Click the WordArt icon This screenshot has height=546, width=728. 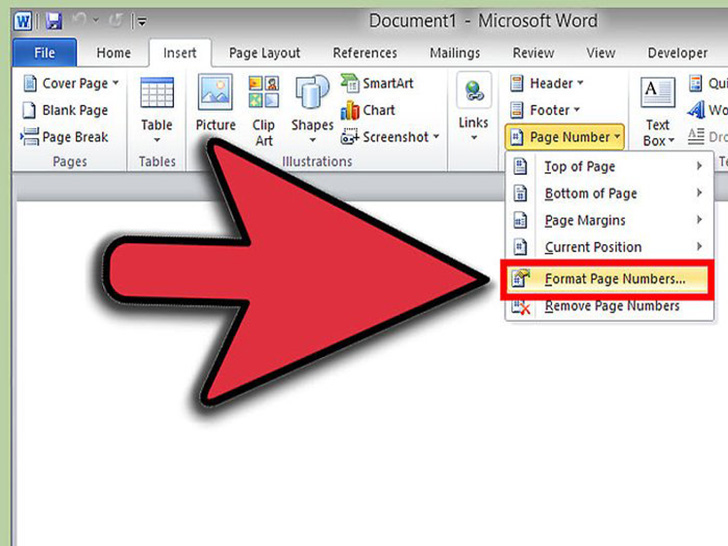[696, 110]
